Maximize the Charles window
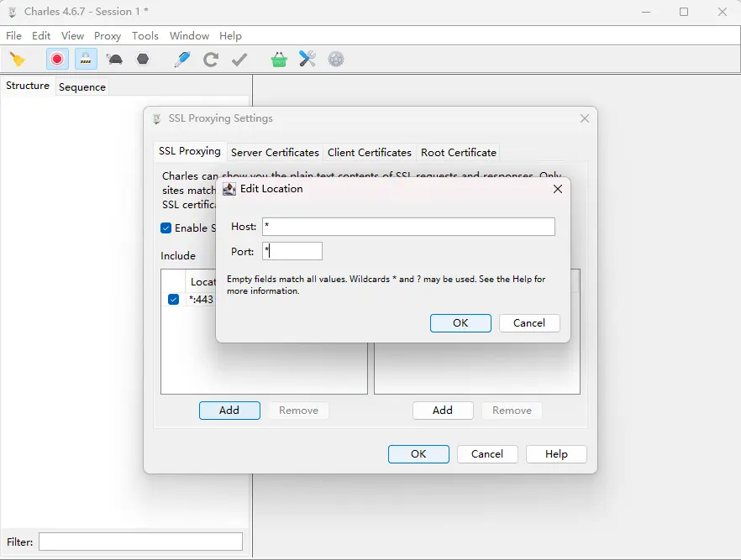The width and height of the screenshot is (741, 560). click(684, 12)
